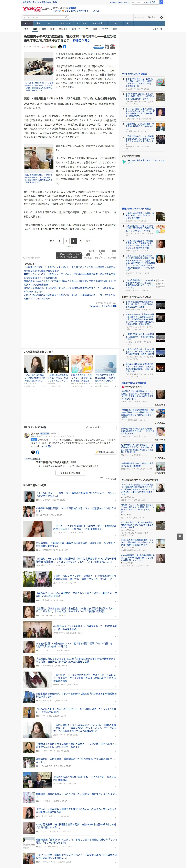Open the オリジナル navigation tab
Screen dimensions: 186x868
pyautogui.click(x=81, y=24)
